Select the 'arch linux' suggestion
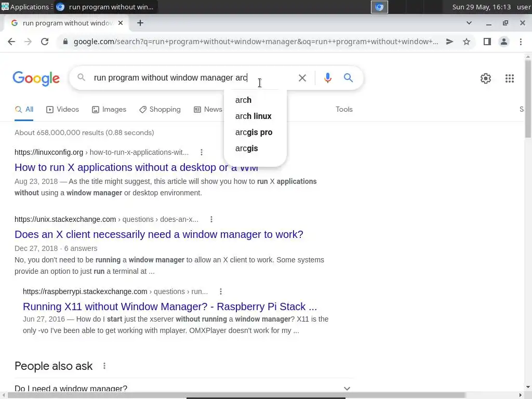Screen dimensions: 532x399 point(255,116)
